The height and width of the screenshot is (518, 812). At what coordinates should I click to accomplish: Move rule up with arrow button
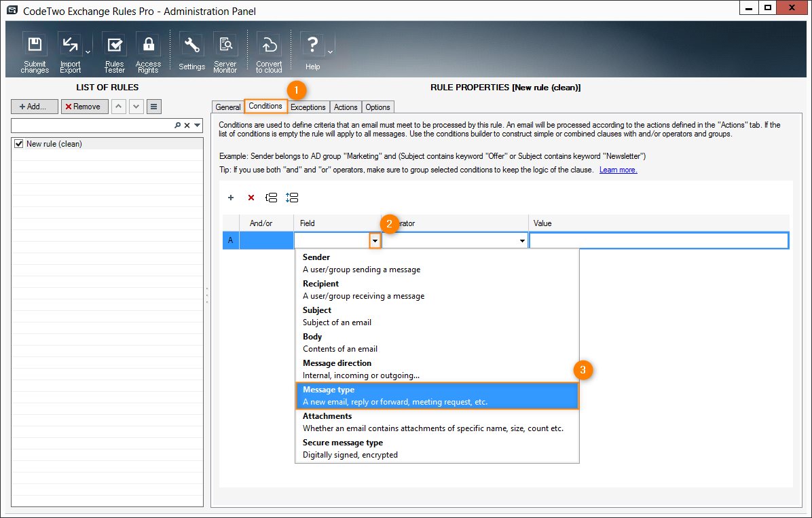click(x=119, y=107)
